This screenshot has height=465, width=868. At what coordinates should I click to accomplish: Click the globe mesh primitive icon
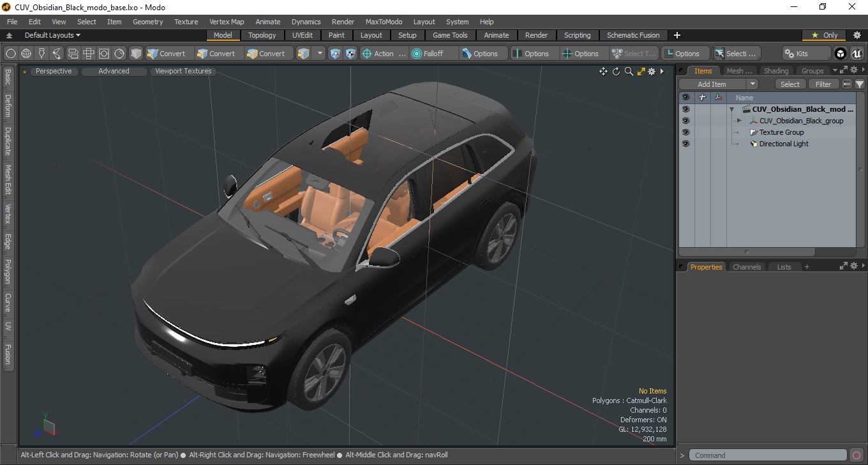[26, 54]
